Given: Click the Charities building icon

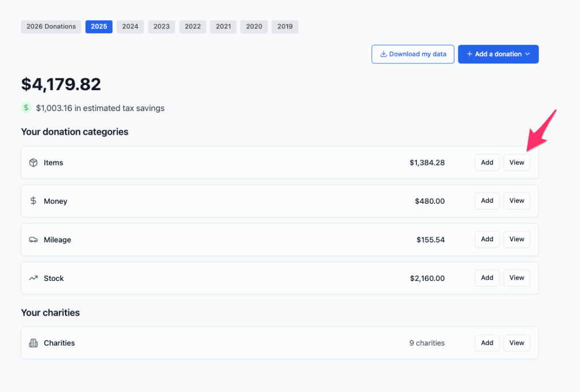Looking at the screenshot, I should (x=33, y=343).
